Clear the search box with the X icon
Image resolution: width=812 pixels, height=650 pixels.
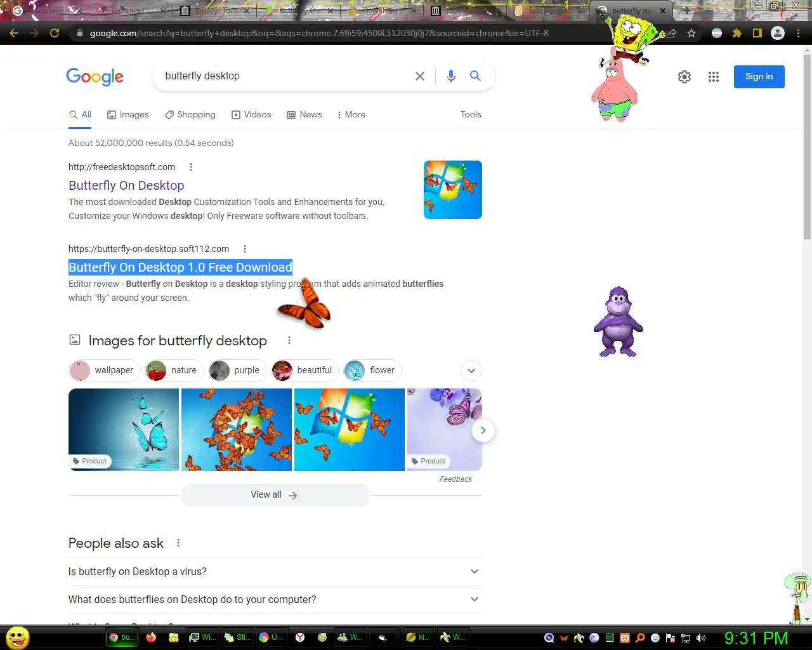tap(420, 76)
